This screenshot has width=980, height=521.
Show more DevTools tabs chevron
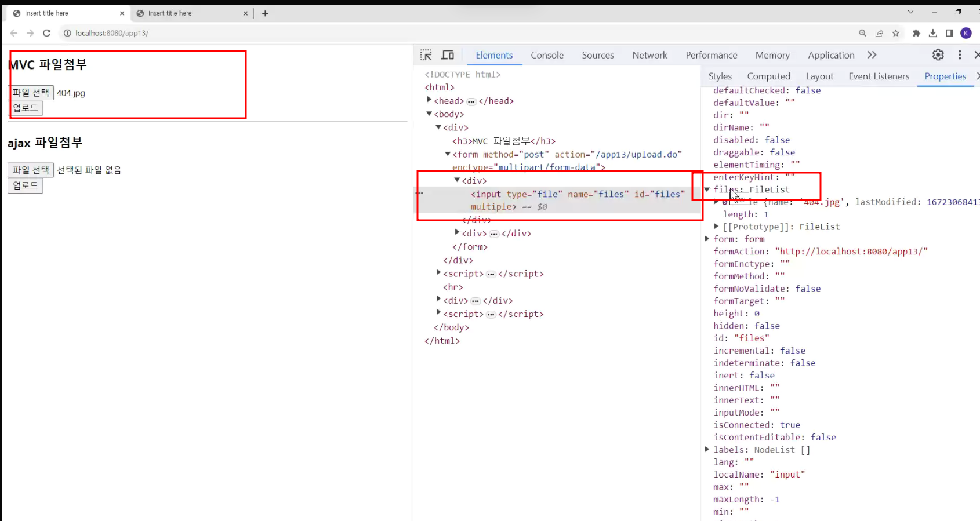click(872, 55)
